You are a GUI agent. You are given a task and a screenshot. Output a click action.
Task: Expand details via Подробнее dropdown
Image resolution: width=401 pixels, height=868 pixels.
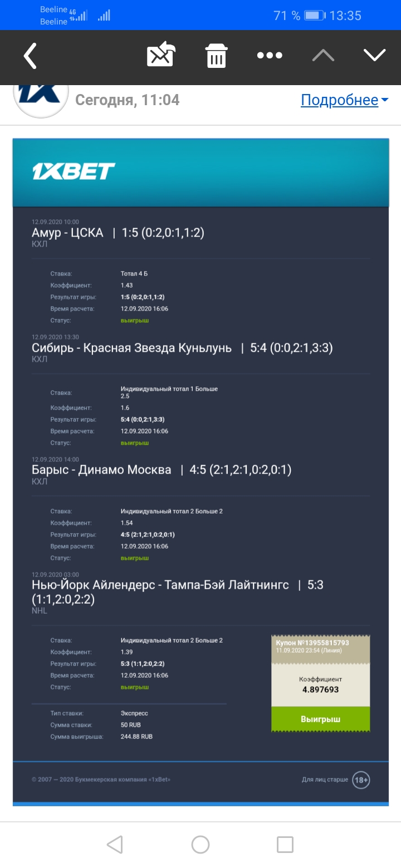pos(345,100)
